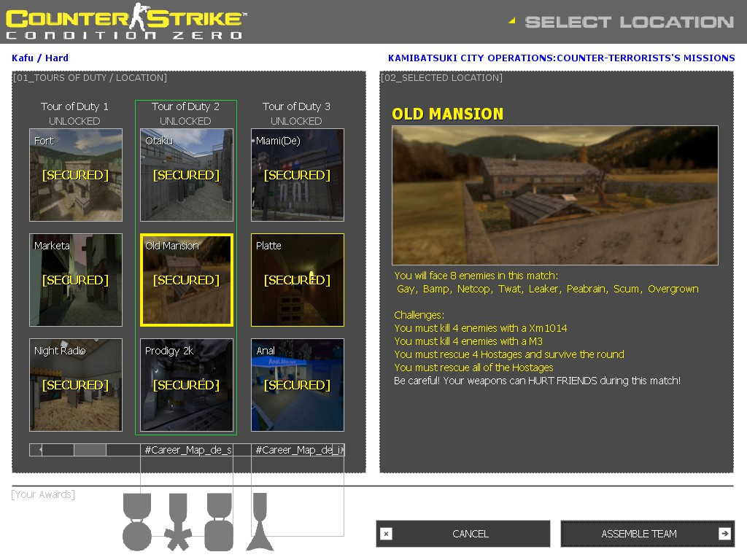Click UNLOCKED under Tour of Duty 2
The width and height of the screenshot is (747, 560).
pos(185,121)
